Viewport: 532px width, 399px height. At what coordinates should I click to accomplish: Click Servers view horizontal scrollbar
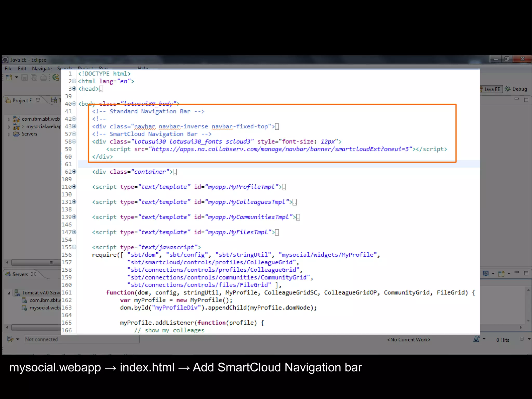tap(36, 328)
